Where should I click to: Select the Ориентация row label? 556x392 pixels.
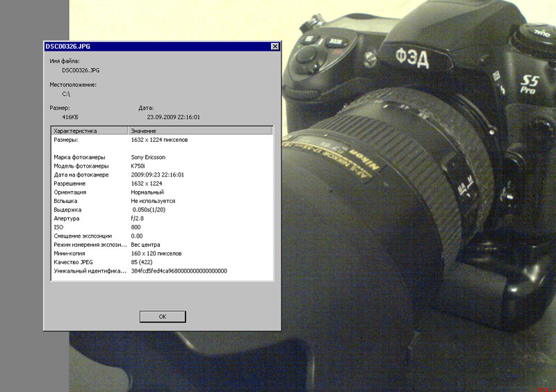(x=70, y=193)
